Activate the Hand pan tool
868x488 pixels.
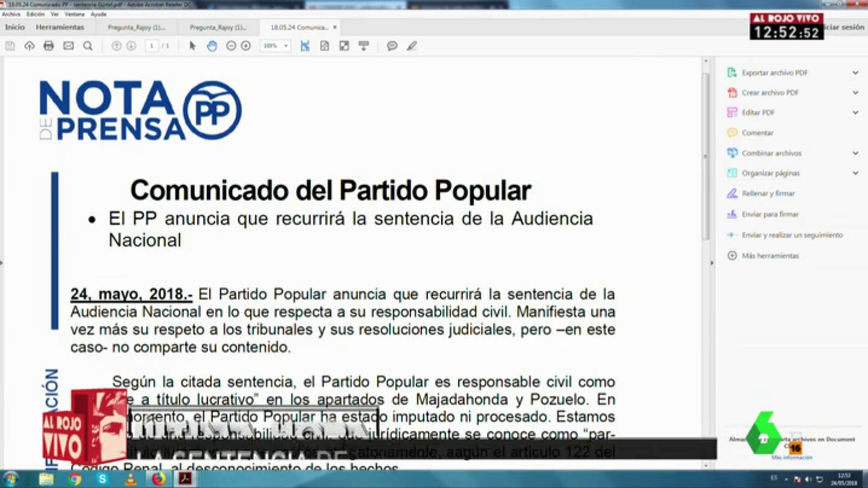coord(212,46)
